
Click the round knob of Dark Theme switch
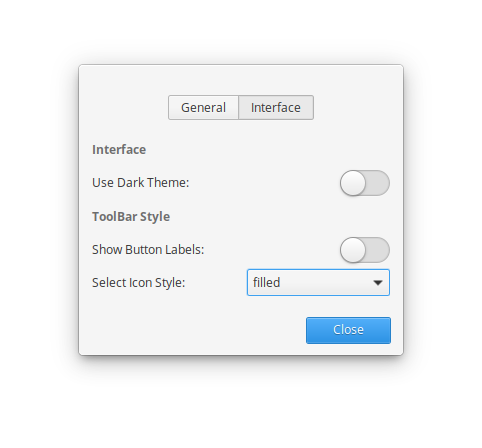coord(353,183)
